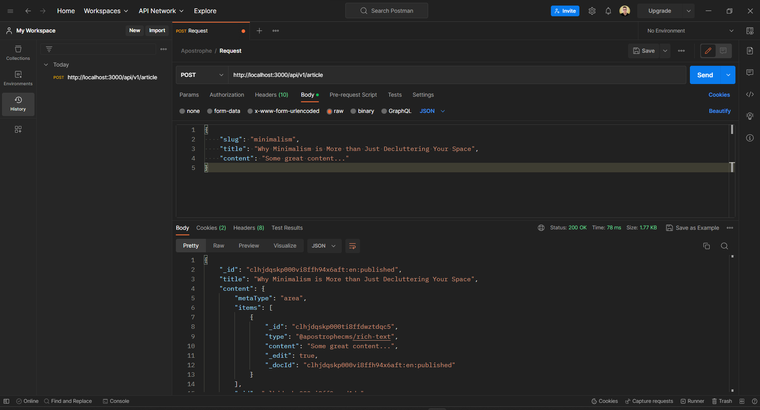
Task: Click Save as Example
Action: point(692,228)
